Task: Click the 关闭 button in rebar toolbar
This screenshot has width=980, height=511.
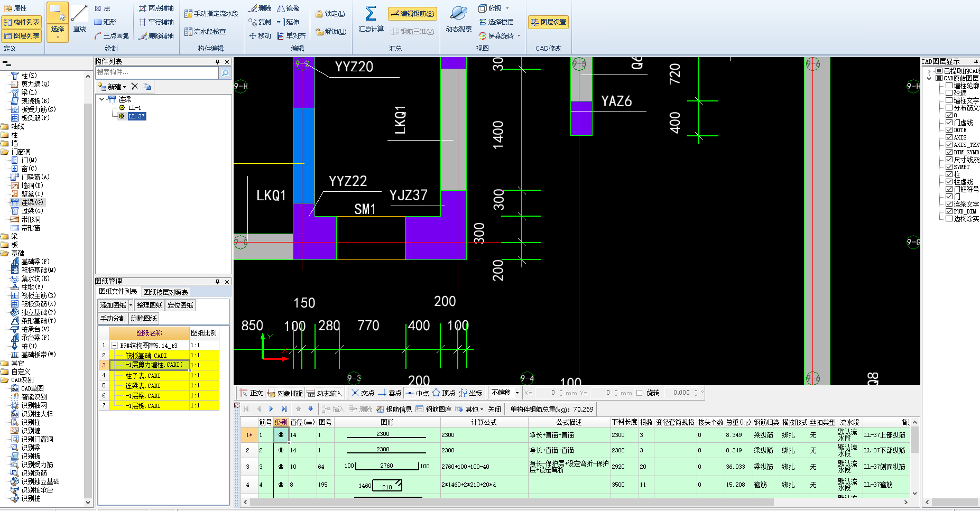Action: [494, 409]
